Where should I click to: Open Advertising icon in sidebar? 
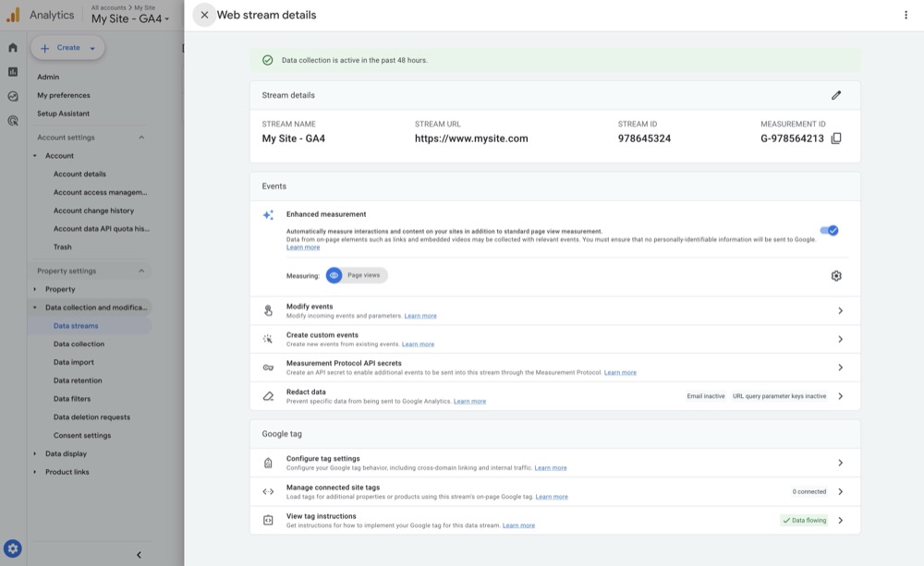coord(13,121)
